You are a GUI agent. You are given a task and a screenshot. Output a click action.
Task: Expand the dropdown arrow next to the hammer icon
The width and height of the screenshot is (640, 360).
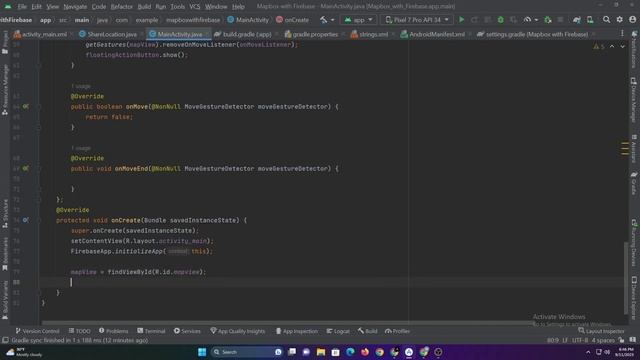tap(332, 20)
